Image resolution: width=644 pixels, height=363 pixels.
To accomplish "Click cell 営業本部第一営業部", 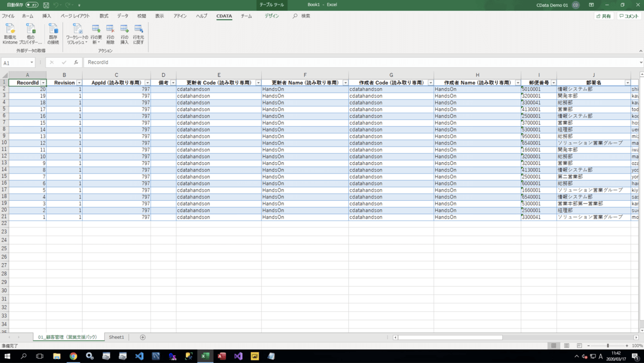I will (x=594, y=204).
